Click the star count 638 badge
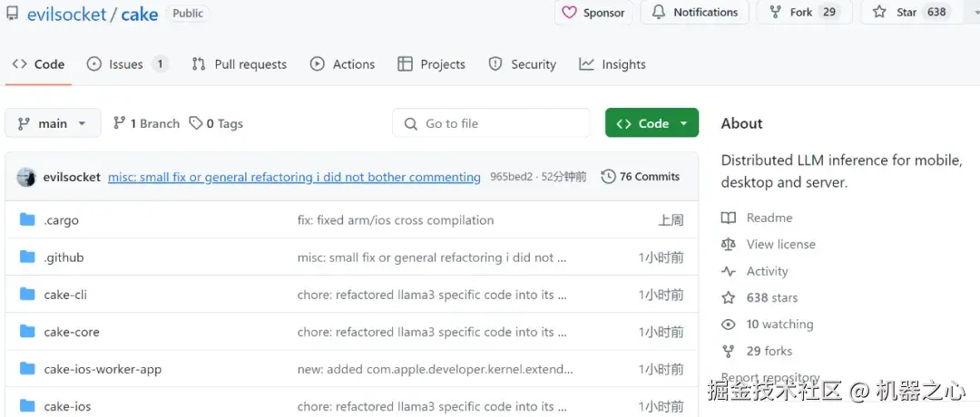980x417 pixels. click(x=936, y=13)
